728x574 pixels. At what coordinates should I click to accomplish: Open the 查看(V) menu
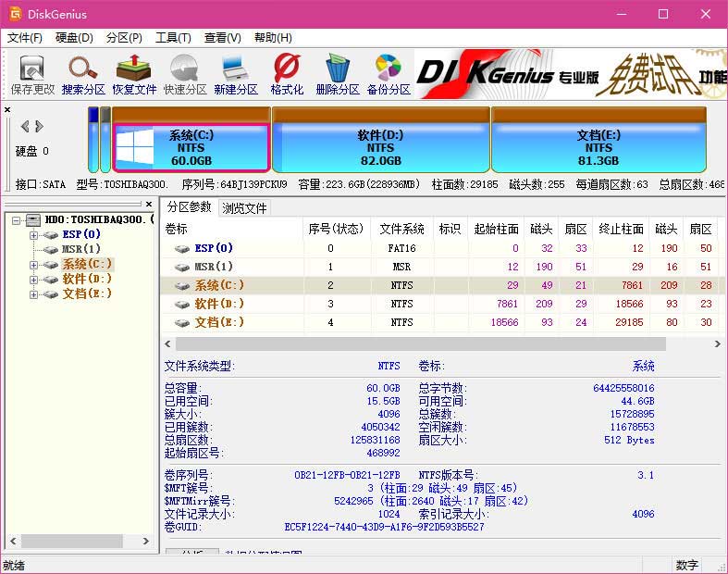click(x=223, y=38)
